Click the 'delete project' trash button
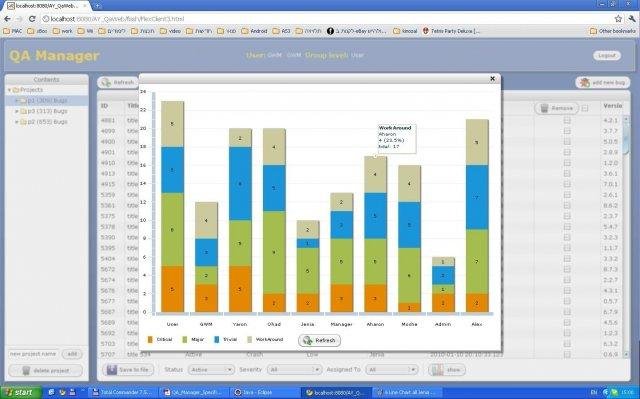This screenshot has height=399, width=640. point(46,370)
